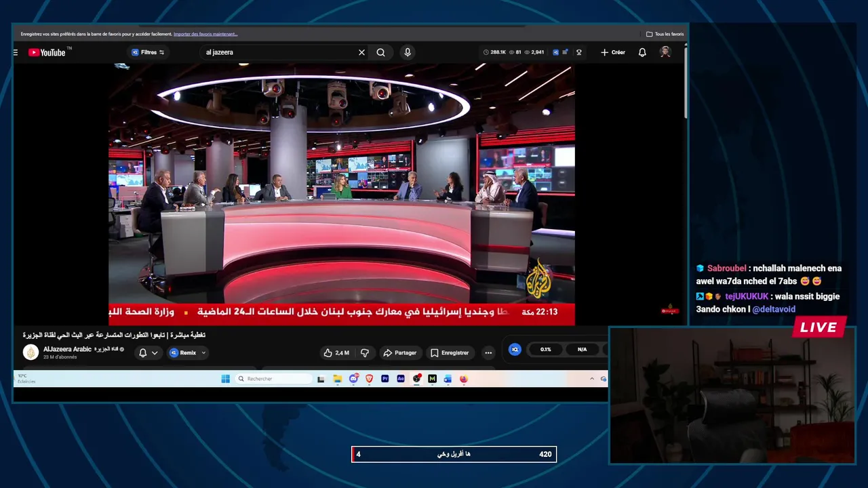Click the red LIVE badge
The image size is (868, 488).
tap(818, 327)
